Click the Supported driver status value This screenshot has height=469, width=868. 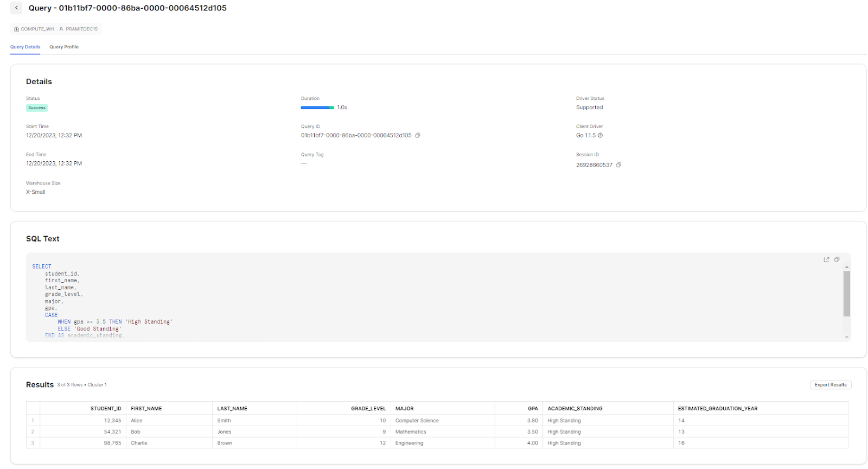(x=589, y=107)
